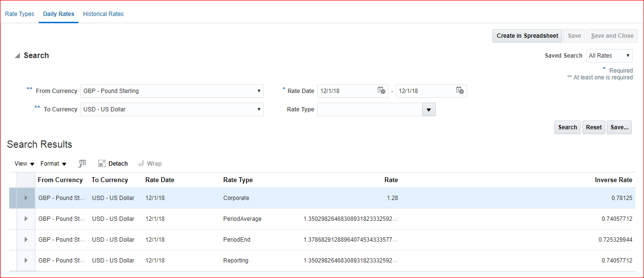644x278 pixels.
Task: Expand the PeriodEnd rate row
Action: pos(26,240)
